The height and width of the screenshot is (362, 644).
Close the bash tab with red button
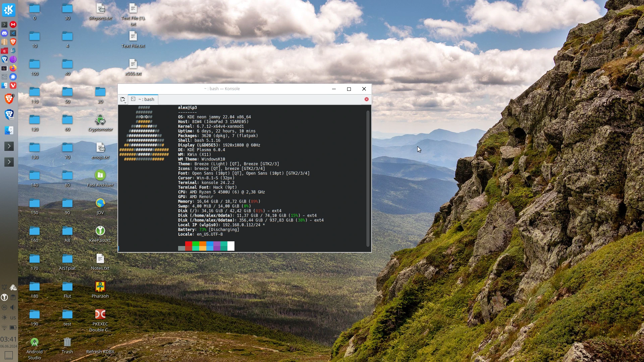click(367, 99)
